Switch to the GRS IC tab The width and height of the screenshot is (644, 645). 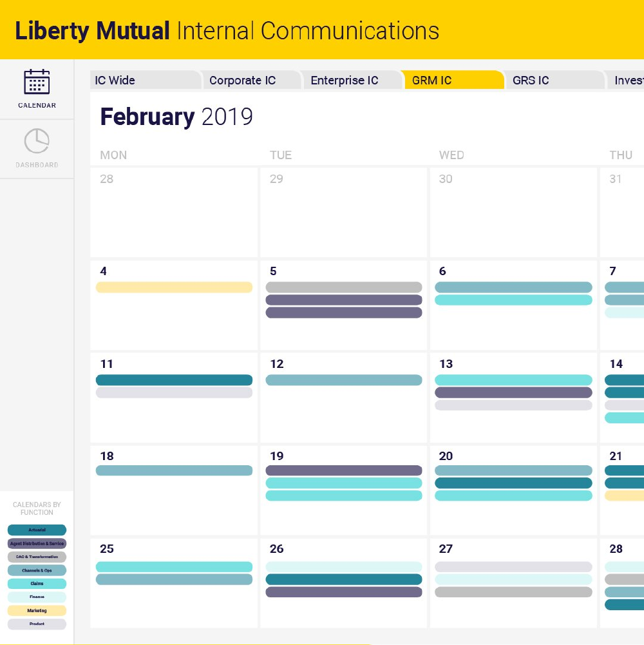point(555,80)
